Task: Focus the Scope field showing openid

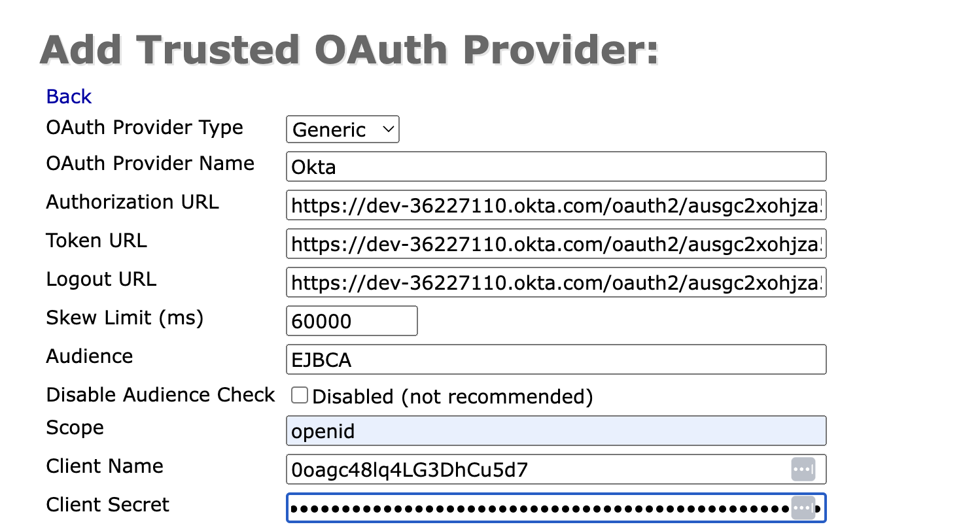Action: (556, 431)
